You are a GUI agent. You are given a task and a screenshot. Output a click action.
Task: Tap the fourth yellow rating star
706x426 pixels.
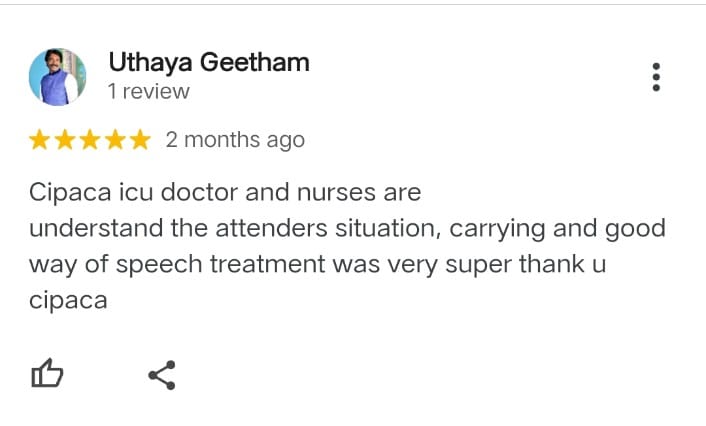(x=115, y=140)
